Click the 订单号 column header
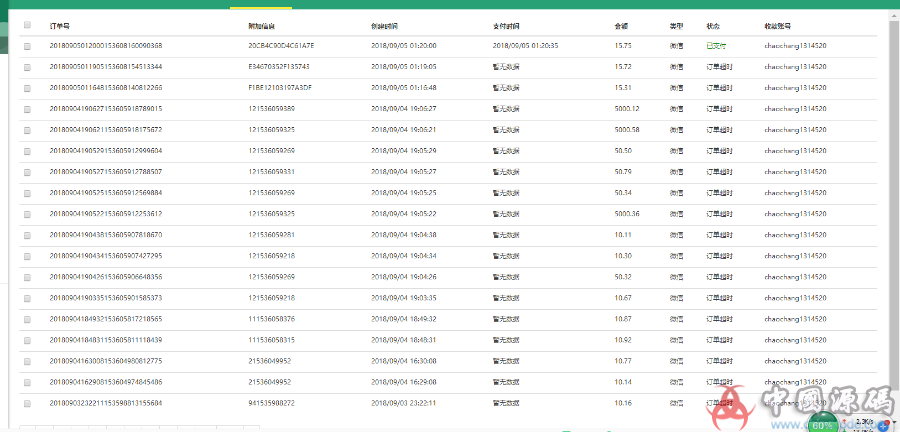The image size is (900, 432). [x=59, y=25]
